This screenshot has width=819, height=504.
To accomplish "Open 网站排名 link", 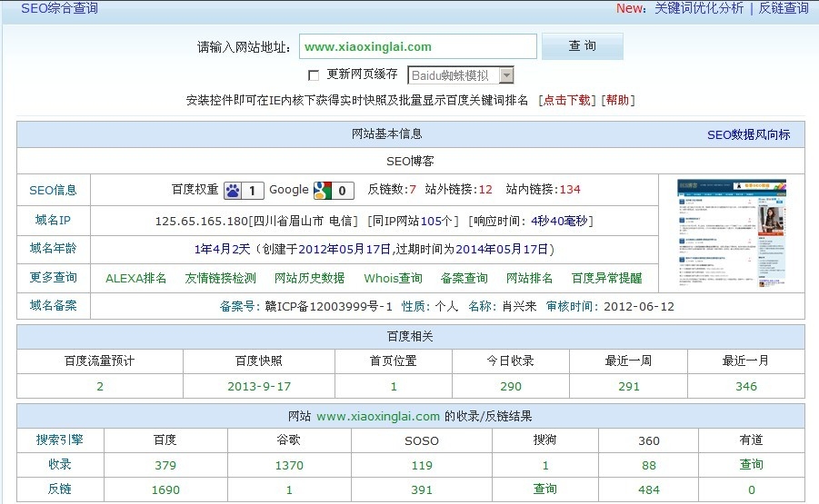I will pos(529,278).
